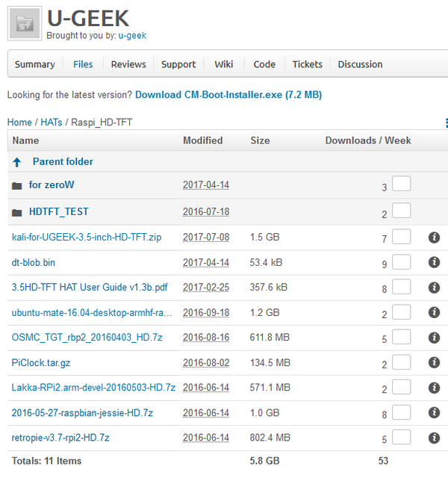Sort by the Size column header
Image resolution: width=448 pixels, height=478 pixels.
point(260,140)
